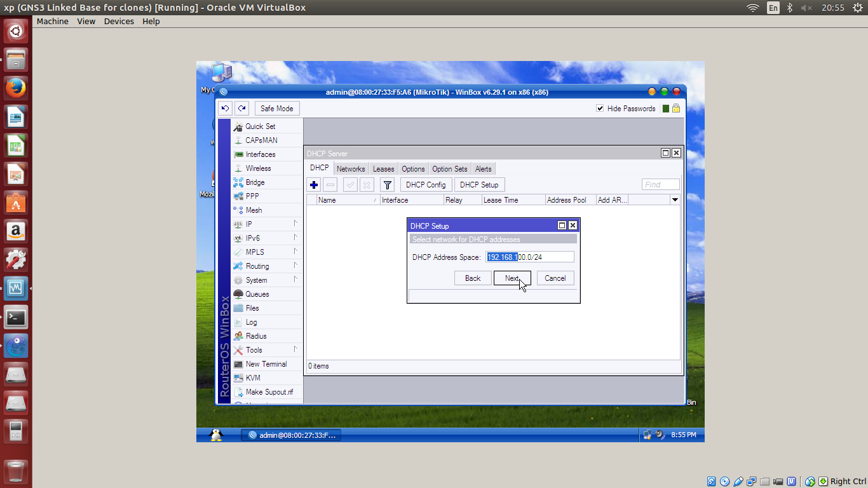The image size is (868, 488).
Task: Open the VirtualBox View menu
Action: pos(86,21)
